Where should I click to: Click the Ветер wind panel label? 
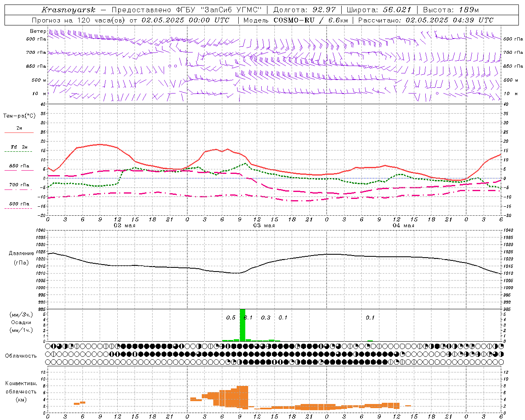tap(38, 31)
